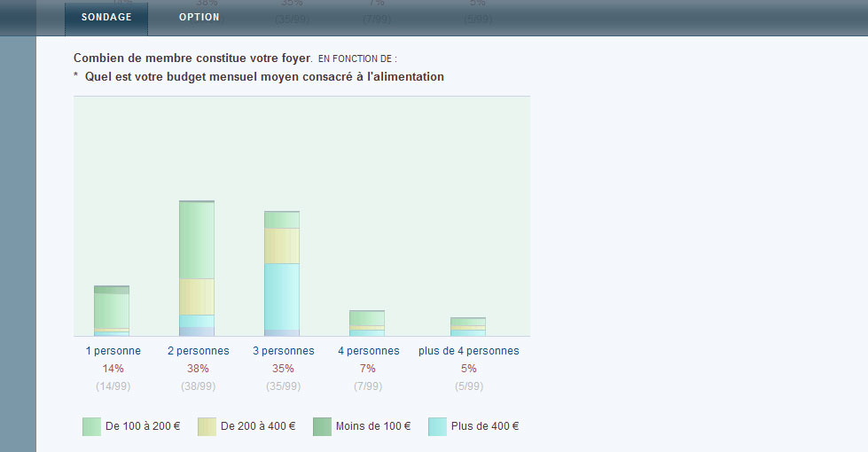Click the 'Quel est votre budget mensuel' question text
Screen dimensions: 868x452
[x=264, y=77]
